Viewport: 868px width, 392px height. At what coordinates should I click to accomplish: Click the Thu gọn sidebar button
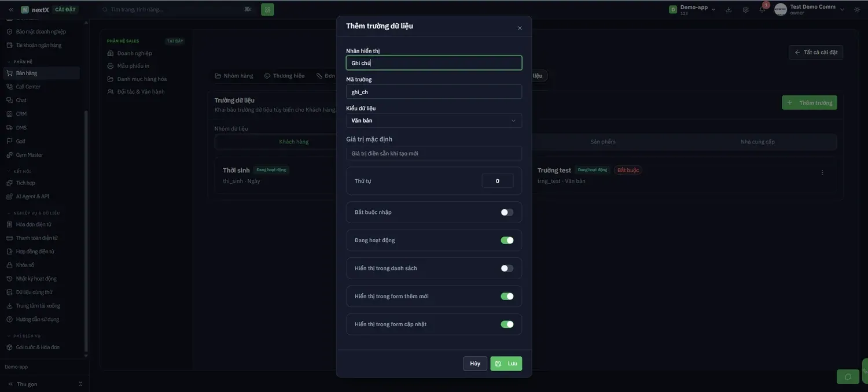tap(23, 384)
